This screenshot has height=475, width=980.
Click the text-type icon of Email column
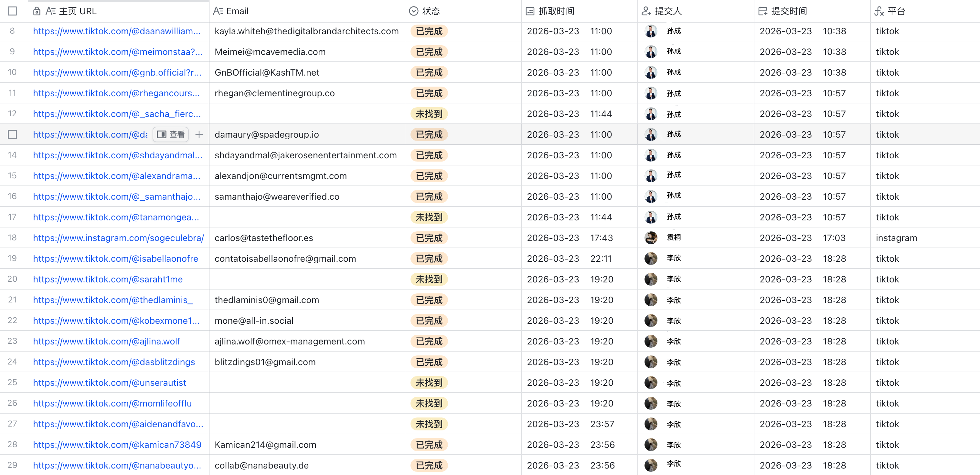(218, 11)
